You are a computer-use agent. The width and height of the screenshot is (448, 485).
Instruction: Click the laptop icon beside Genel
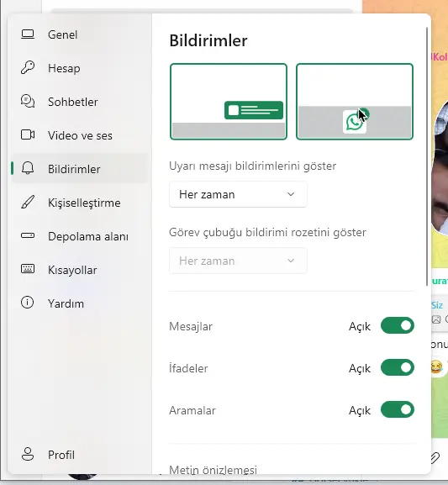pos(28,34)
